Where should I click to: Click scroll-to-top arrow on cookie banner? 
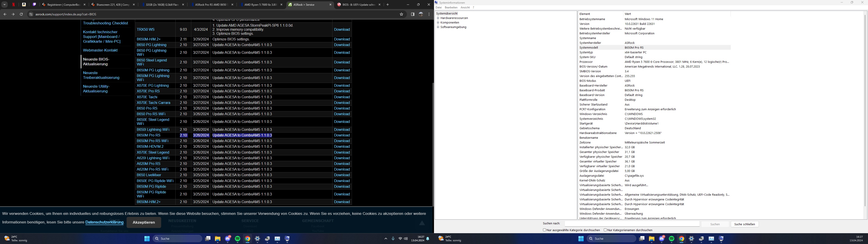(422, 223)
